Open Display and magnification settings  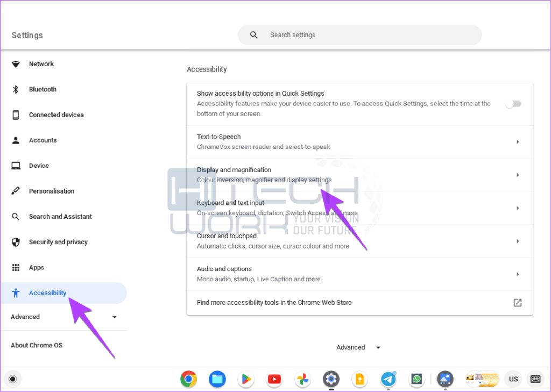tap(359, 175)
